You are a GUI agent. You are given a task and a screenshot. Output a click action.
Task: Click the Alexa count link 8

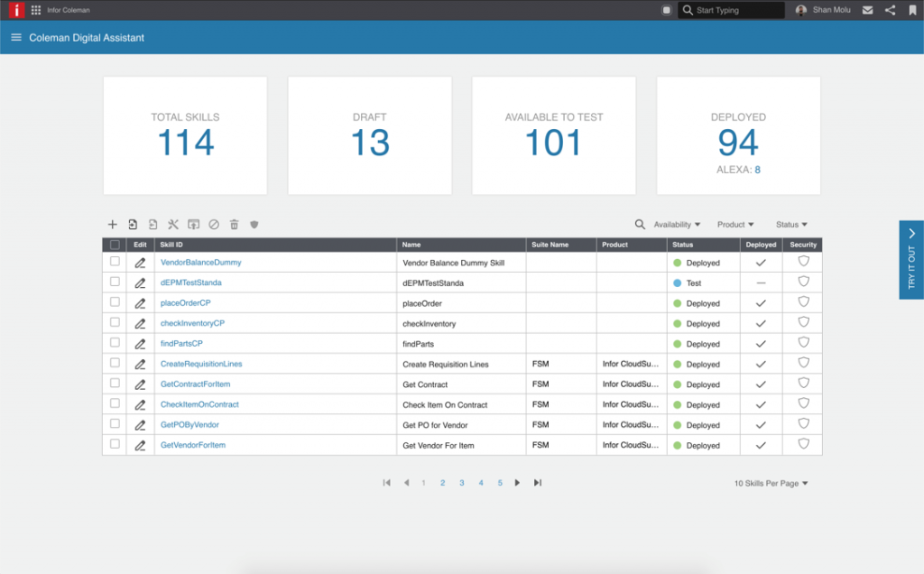(x=757, y=170)
